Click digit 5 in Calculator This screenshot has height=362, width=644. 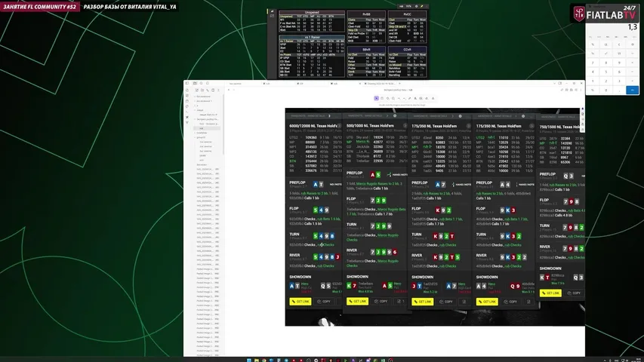pos(605,72)
